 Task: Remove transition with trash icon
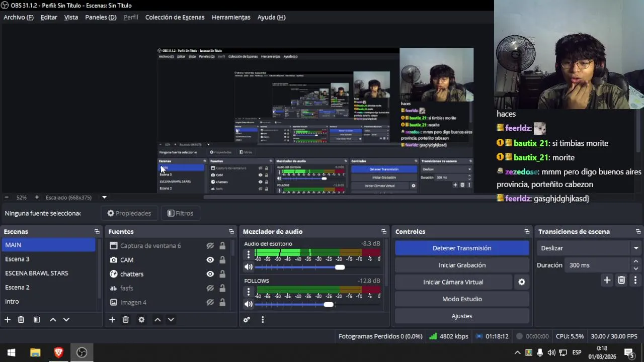click(x=621, y=280)
